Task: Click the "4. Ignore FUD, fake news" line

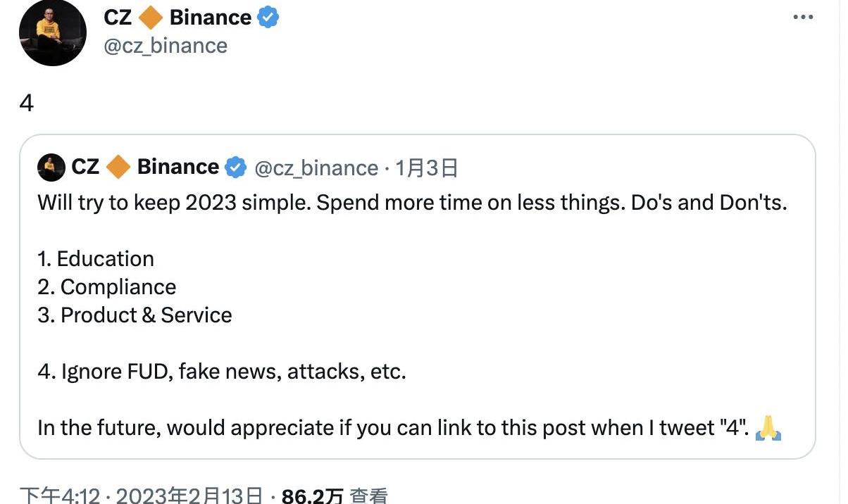Action: [x=222, y=371]
